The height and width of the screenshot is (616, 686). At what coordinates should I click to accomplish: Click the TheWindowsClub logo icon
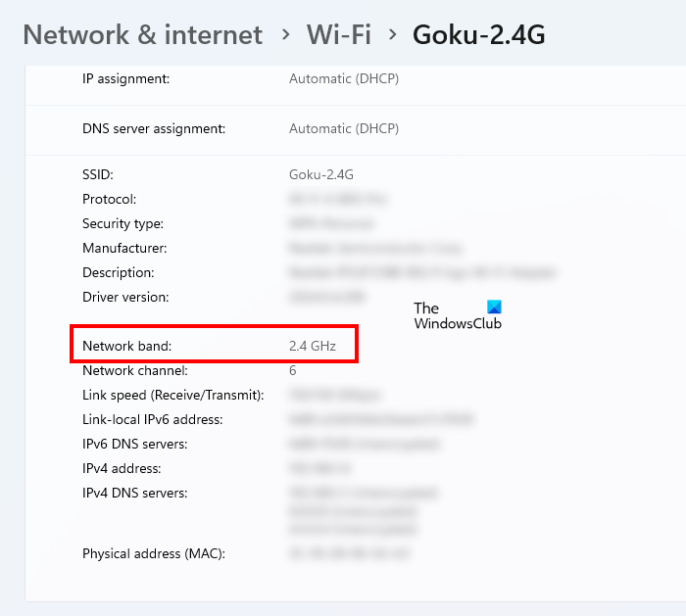click(x=494, y=308)
